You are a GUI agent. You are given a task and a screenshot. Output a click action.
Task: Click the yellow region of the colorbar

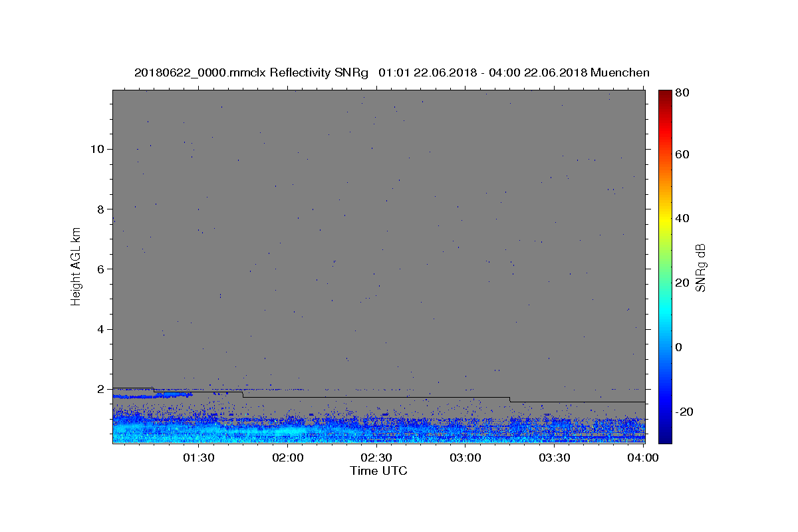(665, 219)
